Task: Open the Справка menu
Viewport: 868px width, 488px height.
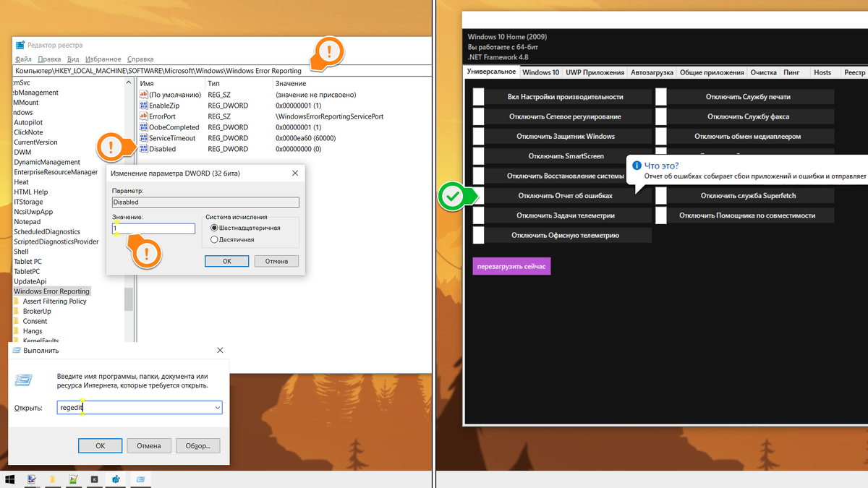Action: point(140,59)
